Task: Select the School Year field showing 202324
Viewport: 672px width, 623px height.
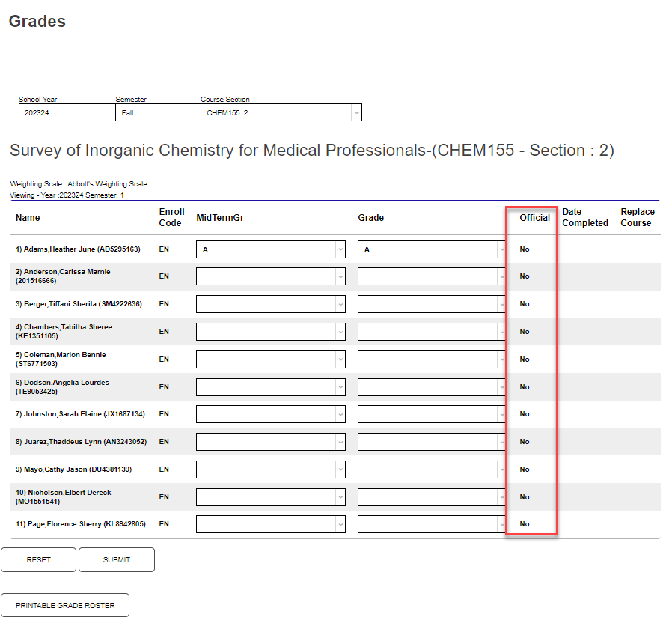Action: pyautogui.click(x=66, y=112)
